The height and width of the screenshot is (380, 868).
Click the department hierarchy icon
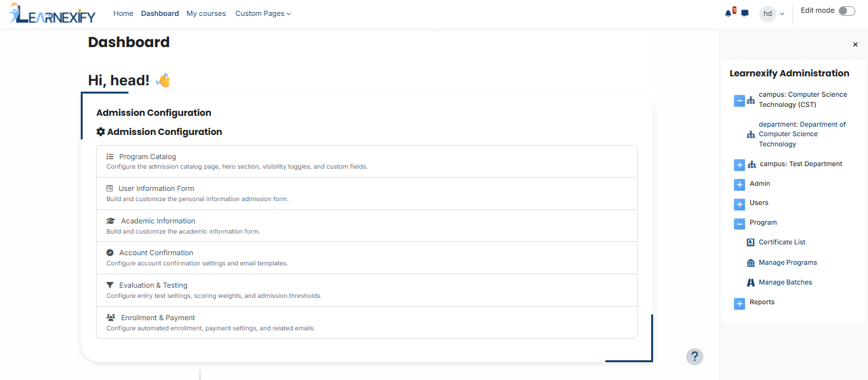point(751,134)
